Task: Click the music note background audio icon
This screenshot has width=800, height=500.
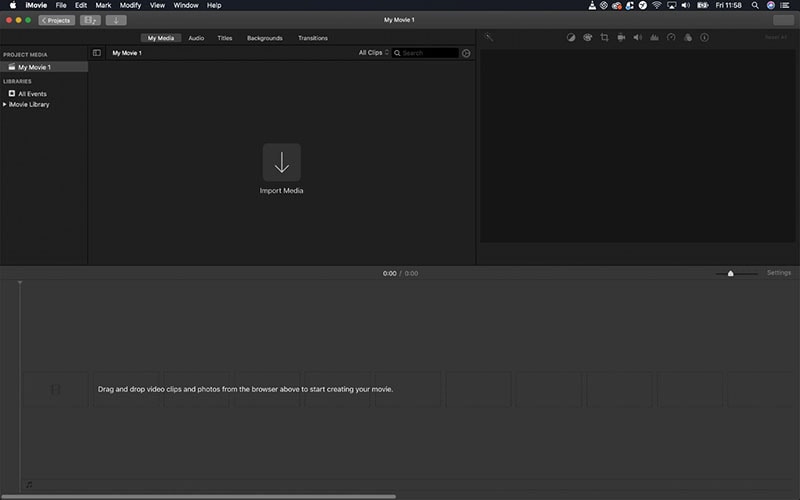Action: 29,485
